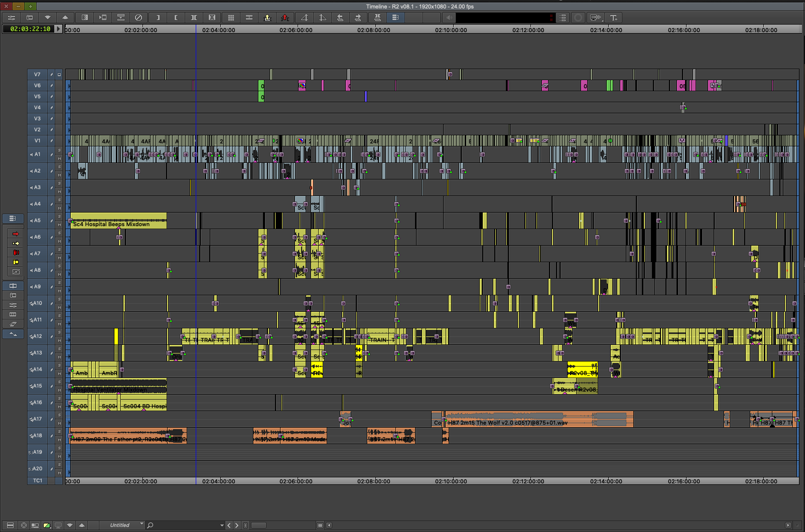The height and width of the screenshot is (532, 805).
Task: Click the TC1 timecode track label
Action: pyautogui.click(x=38, y=481)
